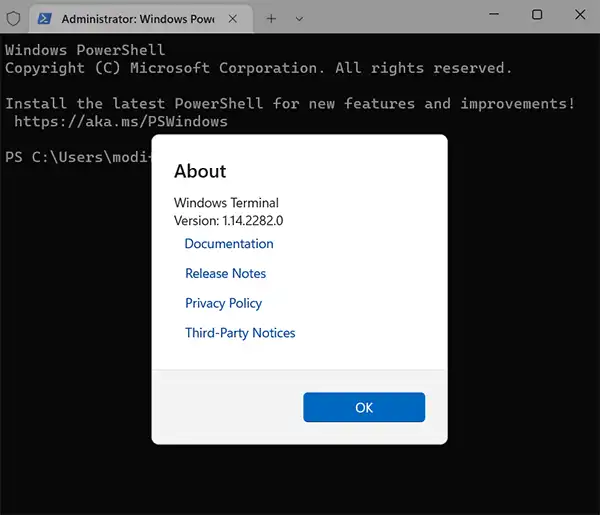
Task: Open the Privacy Policy link
Action: 223,303
